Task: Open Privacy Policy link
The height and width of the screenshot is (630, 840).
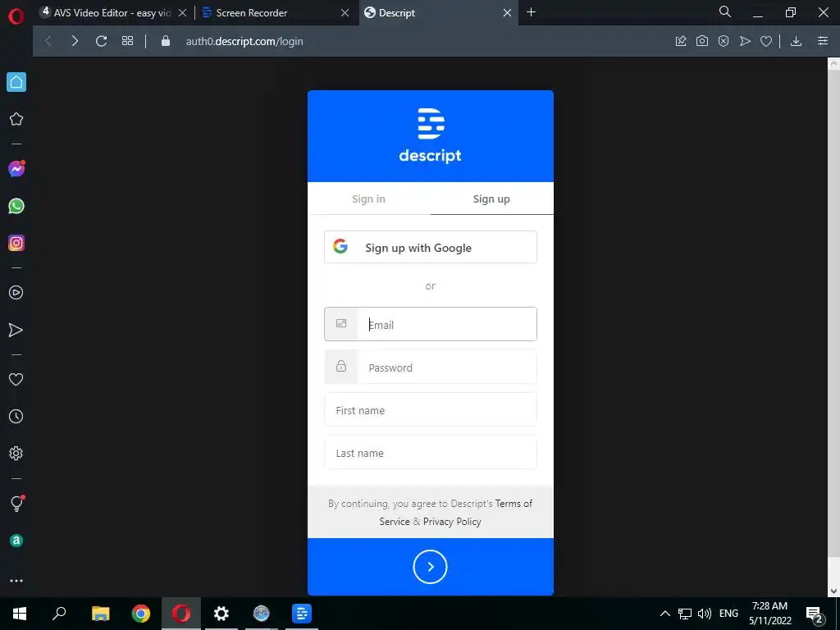Action: pyautogui.click(x=452, y=521)
